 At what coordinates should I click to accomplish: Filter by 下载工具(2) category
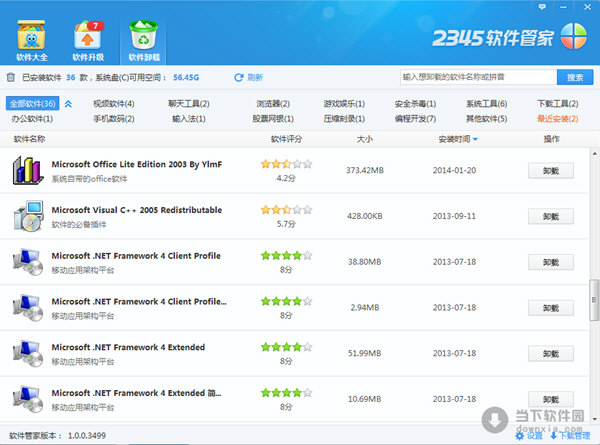pos(558,104)
